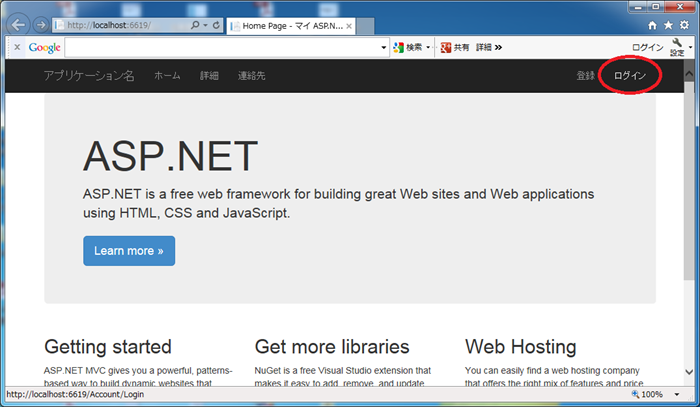Click the browser Back arrow button
This screenshot has height=407, width=700.
(x=18, y=25)
